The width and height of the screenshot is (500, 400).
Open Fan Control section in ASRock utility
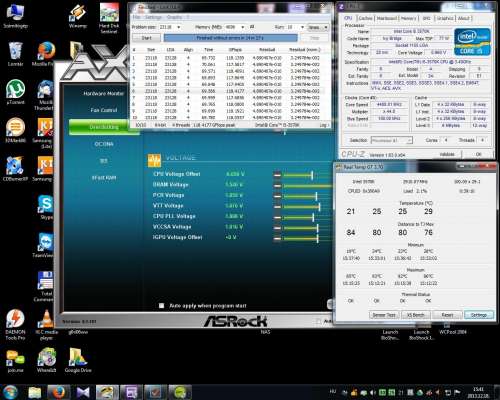(x=104, y=110)
